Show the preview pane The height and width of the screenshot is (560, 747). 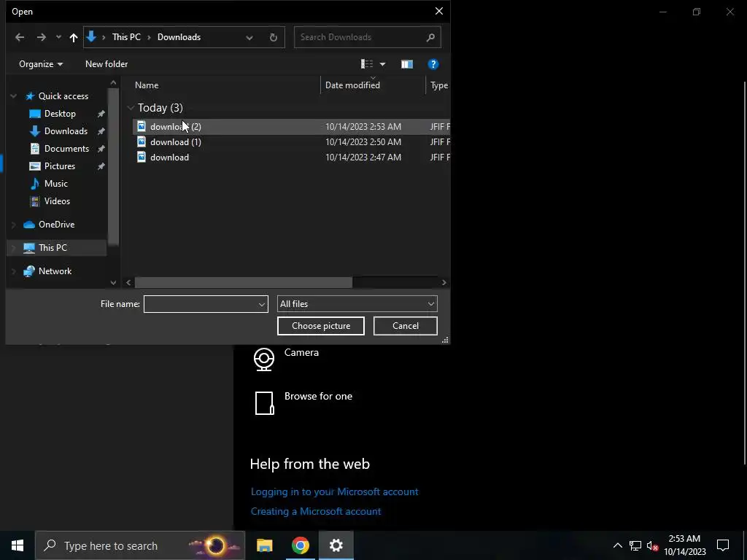coord(407,64)
